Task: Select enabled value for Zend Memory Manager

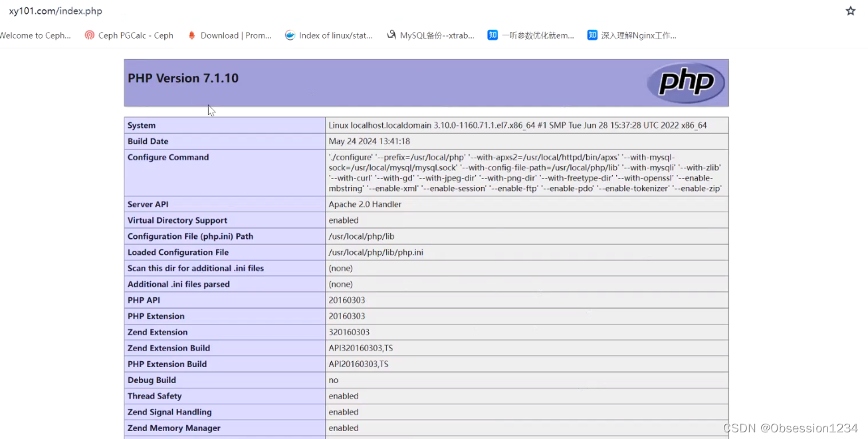Action: point(344,428)
